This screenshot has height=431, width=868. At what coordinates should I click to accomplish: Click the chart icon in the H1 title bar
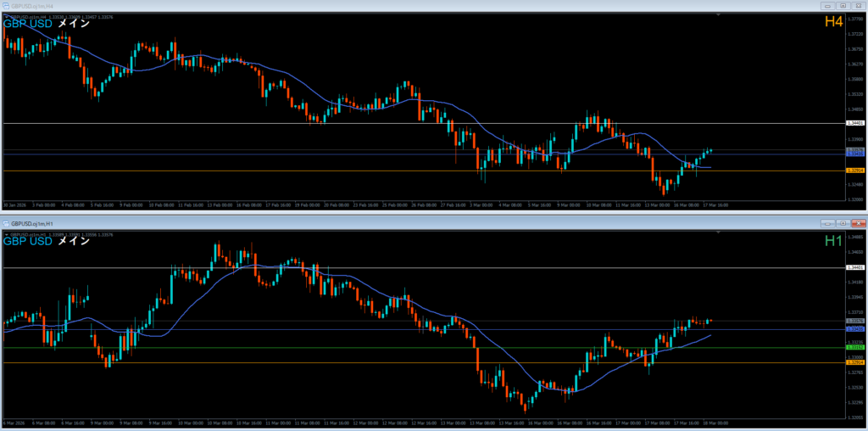[x=6, y=222]
